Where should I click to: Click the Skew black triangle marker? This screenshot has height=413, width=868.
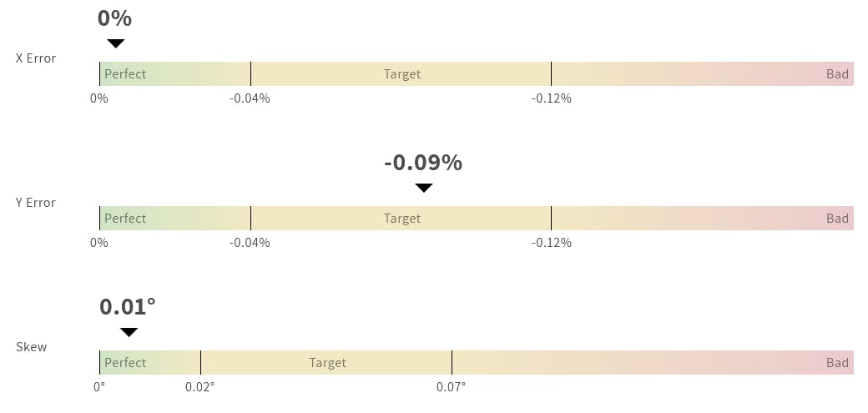[x=129, y=332]
